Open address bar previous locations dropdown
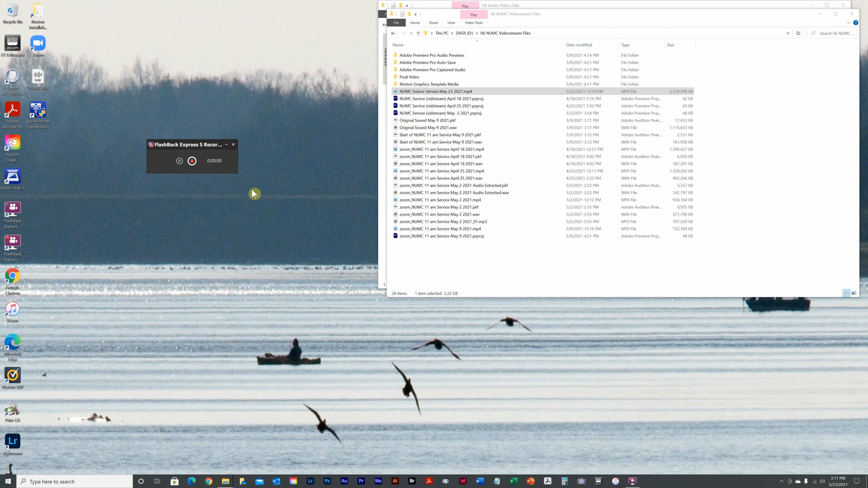This screenshot has width=868, height=488. pos(787,33)
